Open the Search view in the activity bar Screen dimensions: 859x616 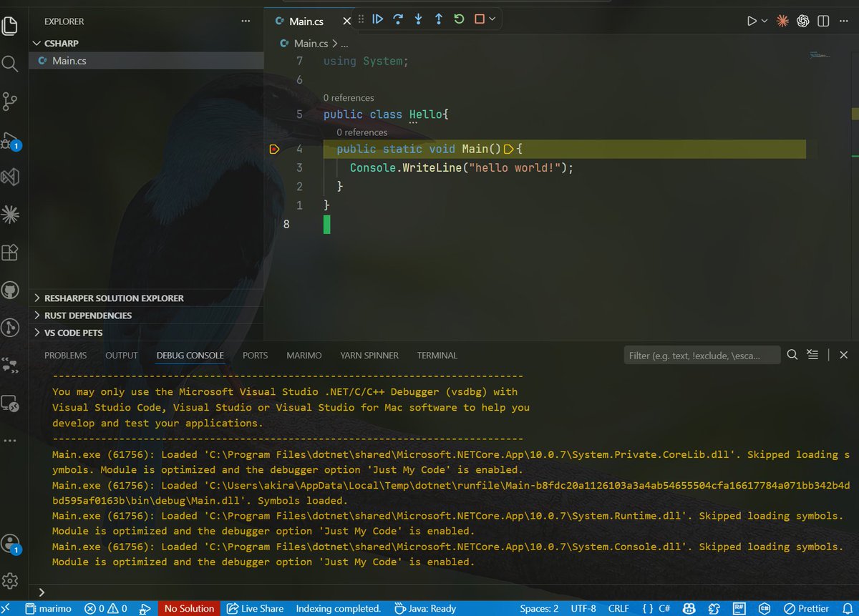pyautogui.click(x=9, y=64)
